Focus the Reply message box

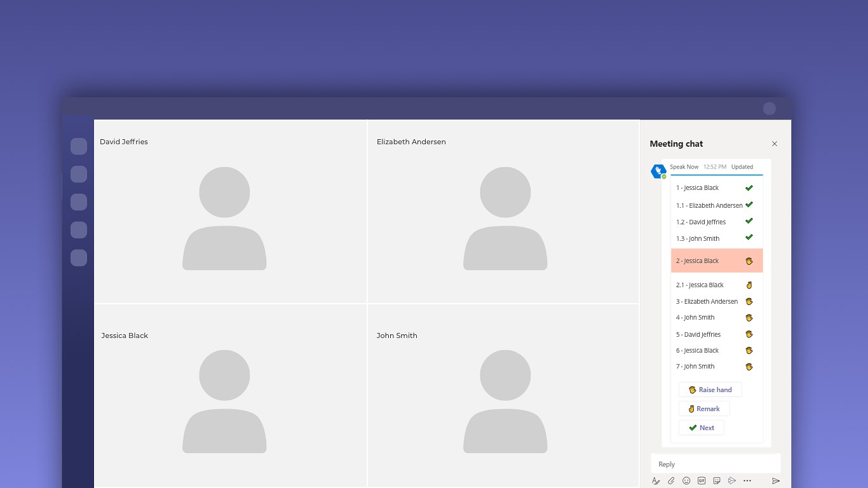pos(715,464)
